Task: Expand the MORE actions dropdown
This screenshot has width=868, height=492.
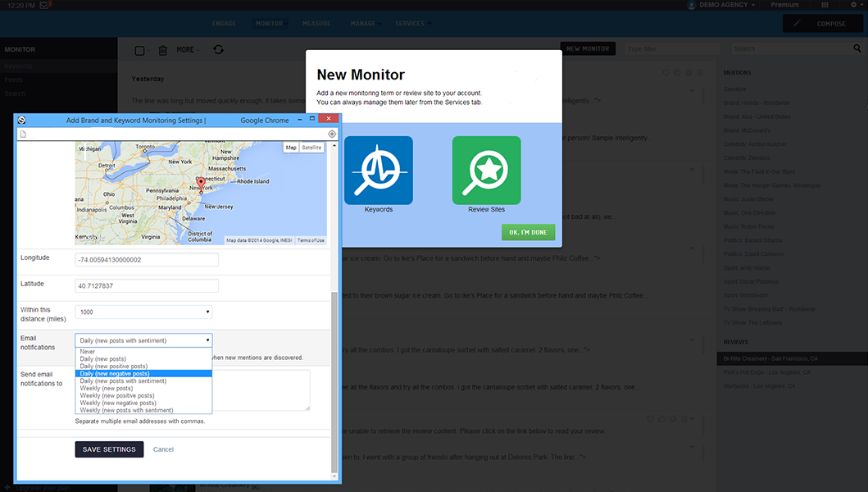Action: pos(187,50)
